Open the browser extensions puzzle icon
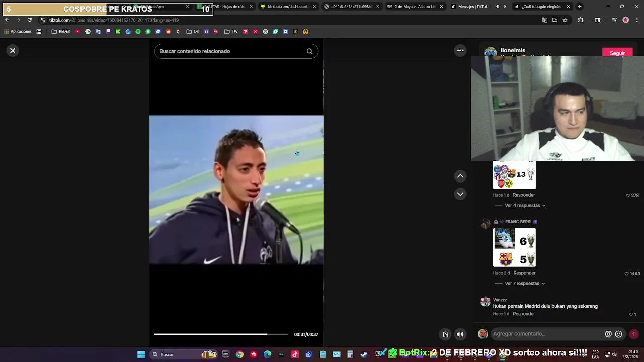This screenshot has width=644, height=362. pos(581,20)
